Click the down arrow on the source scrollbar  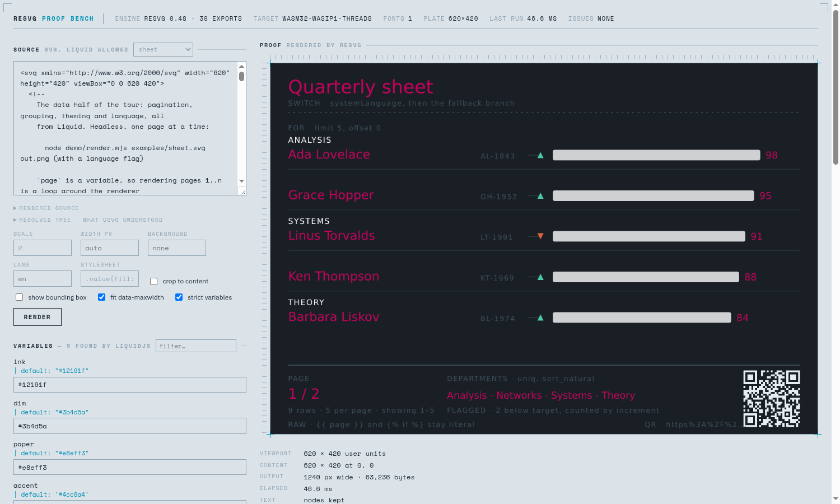tap(241, 181)
